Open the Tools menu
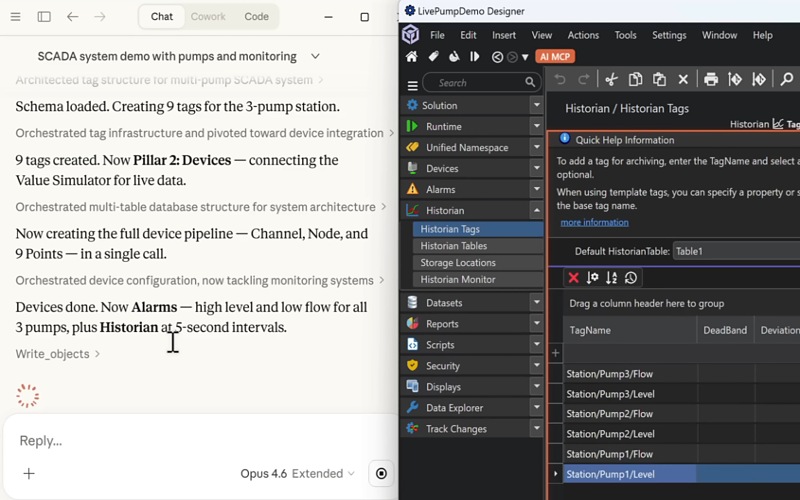Screen dimensions: 800x500 pyautogui.click(x=625, y=35)
